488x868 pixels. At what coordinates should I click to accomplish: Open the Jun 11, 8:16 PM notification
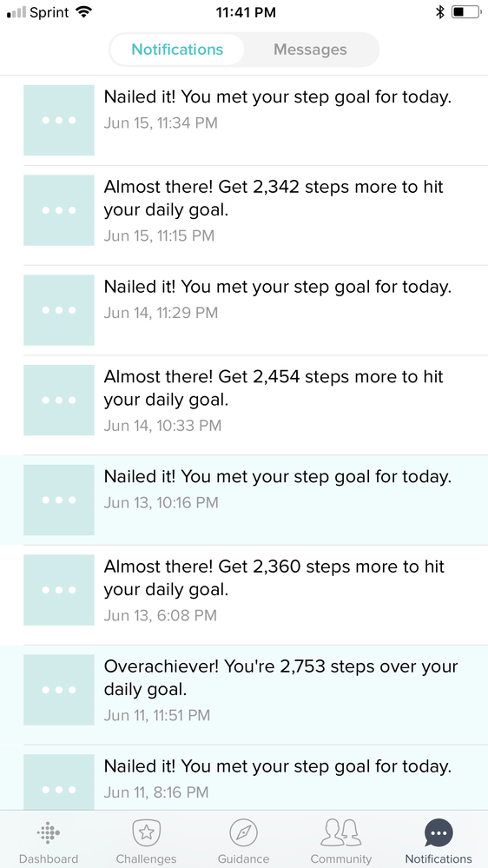(x=244, y=778)
